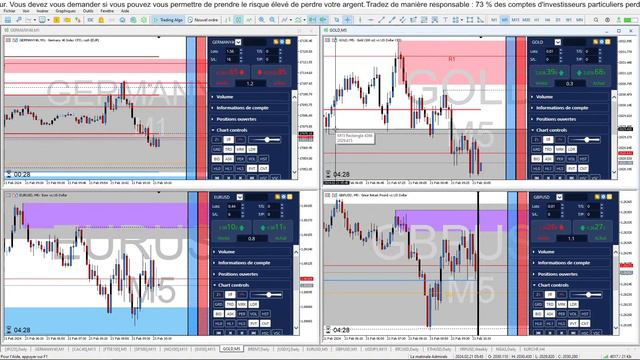Screen dimensions: 640x360
Task: Click S/L input field in GOLD panel
Action: click(x=551, y=59)
